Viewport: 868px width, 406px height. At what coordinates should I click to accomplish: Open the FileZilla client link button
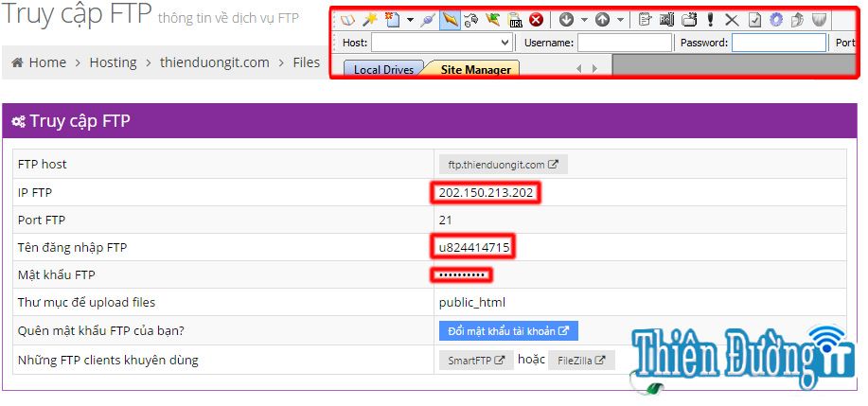click(x=581, y=361)
